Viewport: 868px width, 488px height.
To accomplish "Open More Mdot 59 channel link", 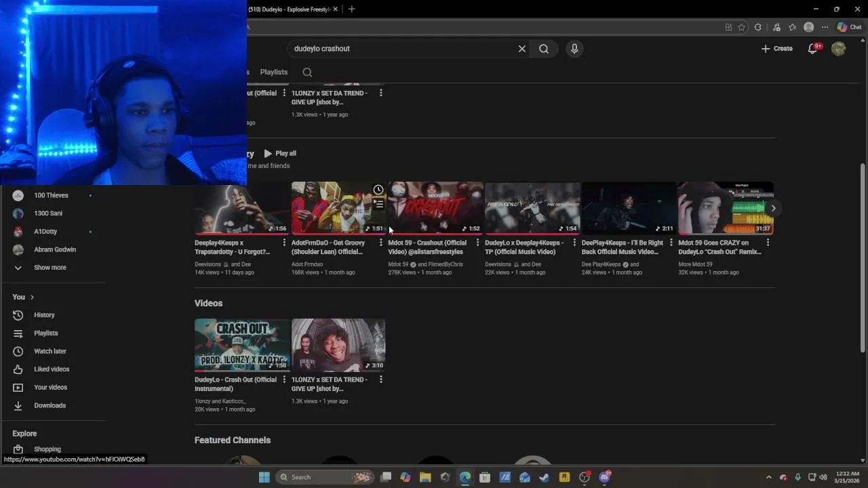I will pos(695,264).
